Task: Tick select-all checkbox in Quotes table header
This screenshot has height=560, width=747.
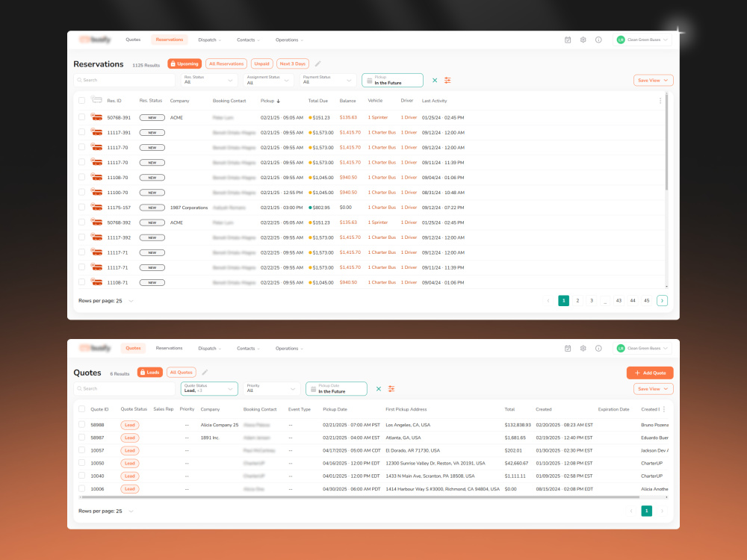Action: (x=82, y=409)
